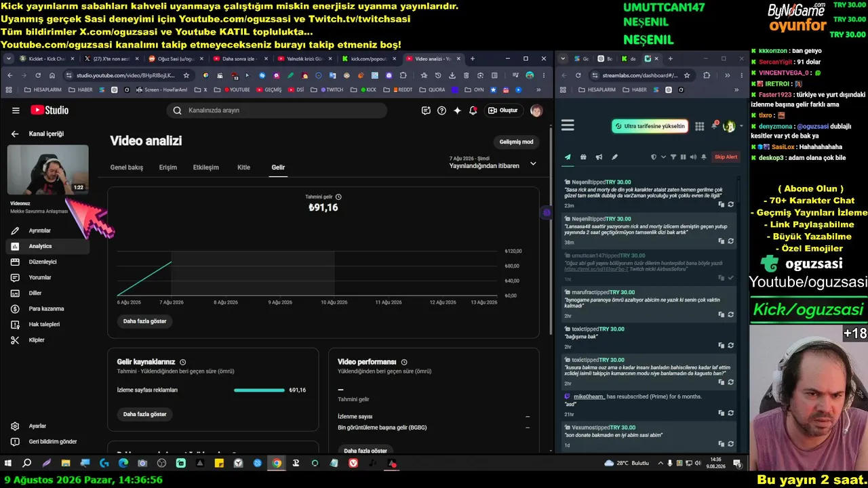868x488 pixels.
Task: Click the YouTube Studio account avatar
Action: (536, 110)
